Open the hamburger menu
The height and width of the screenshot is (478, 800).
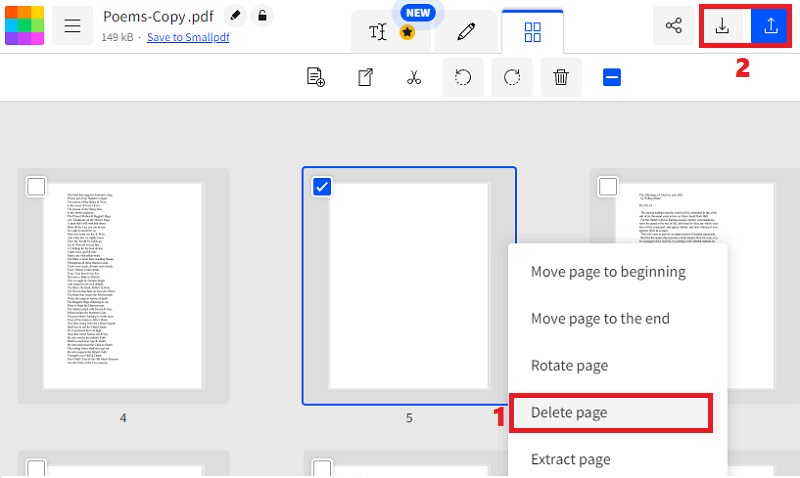72,26
